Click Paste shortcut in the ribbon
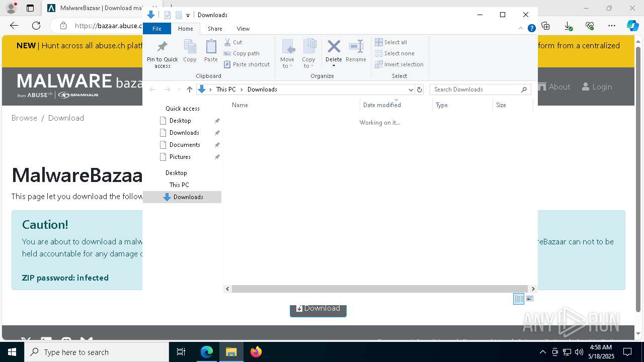 [x=247, y=64]
